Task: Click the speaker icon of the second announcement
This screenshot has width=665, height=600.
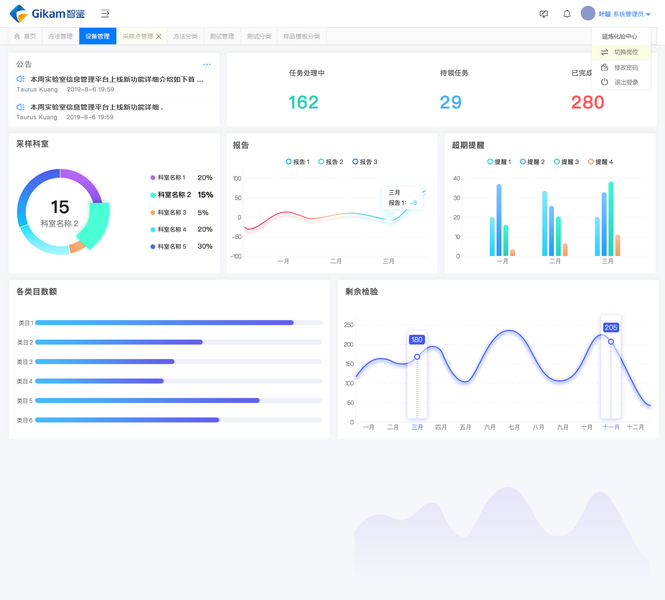Action: point(20,107)
